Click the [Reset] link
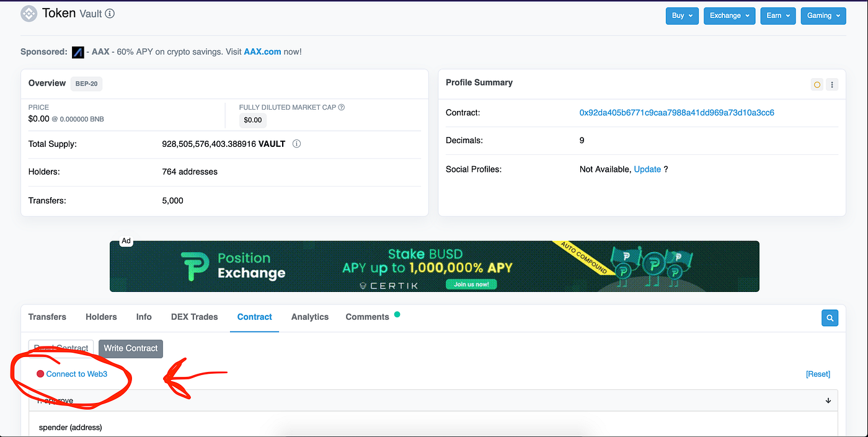Viewport: 868px width, 437px height. pos(818,374)
